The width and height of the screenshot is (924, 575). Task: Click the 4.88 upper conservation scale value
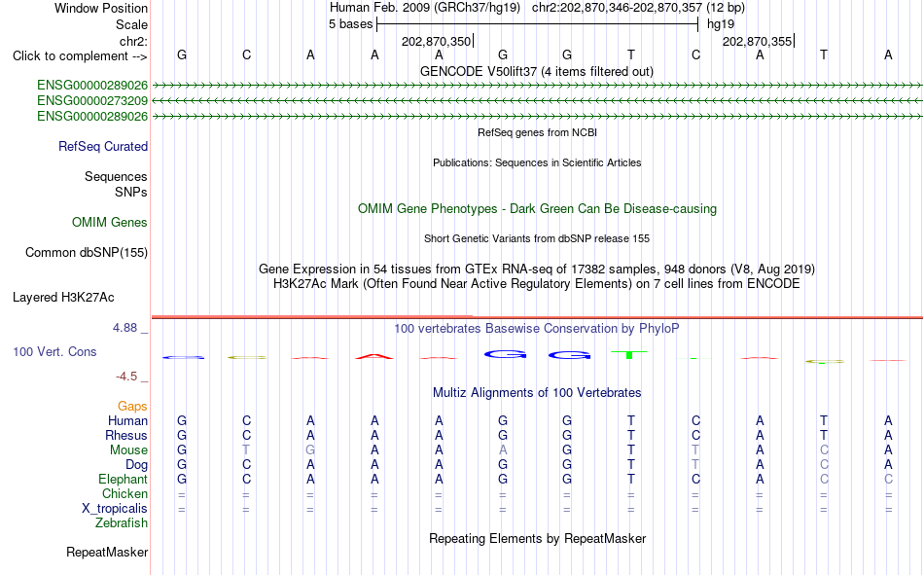tap(125, 328)
